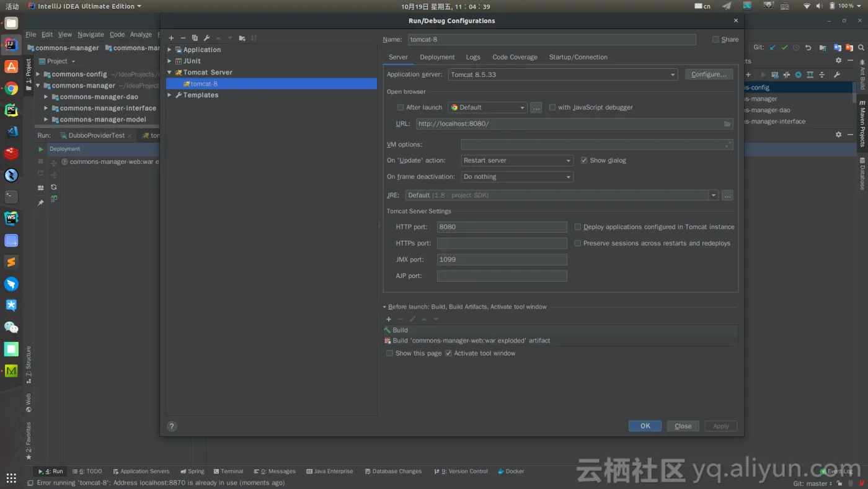Screen dimensions: 868x489
Task: Switch to the Logs tab
Action: (473, 57)
